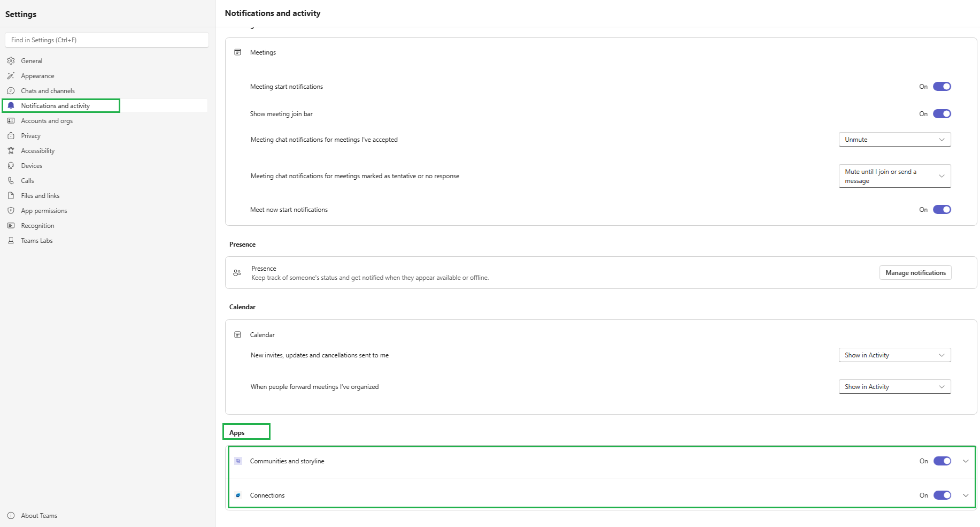
Task: Switch off Meet now start notifications
Action: [x=942, y=210]
